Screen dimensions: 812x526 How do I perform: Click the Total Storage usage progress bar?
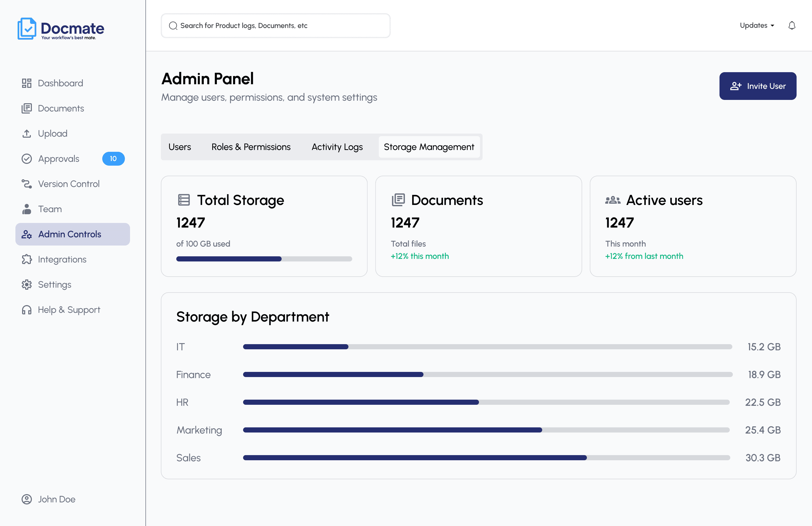coord(264,259)
